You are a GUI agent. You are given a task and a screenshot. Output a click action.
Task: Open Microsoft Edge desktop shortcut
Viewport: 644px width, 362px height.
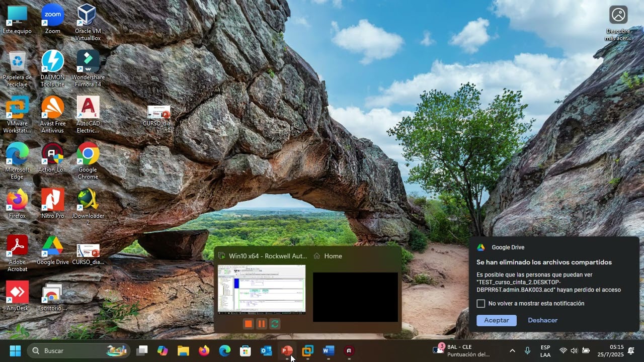tap(17, 161)
